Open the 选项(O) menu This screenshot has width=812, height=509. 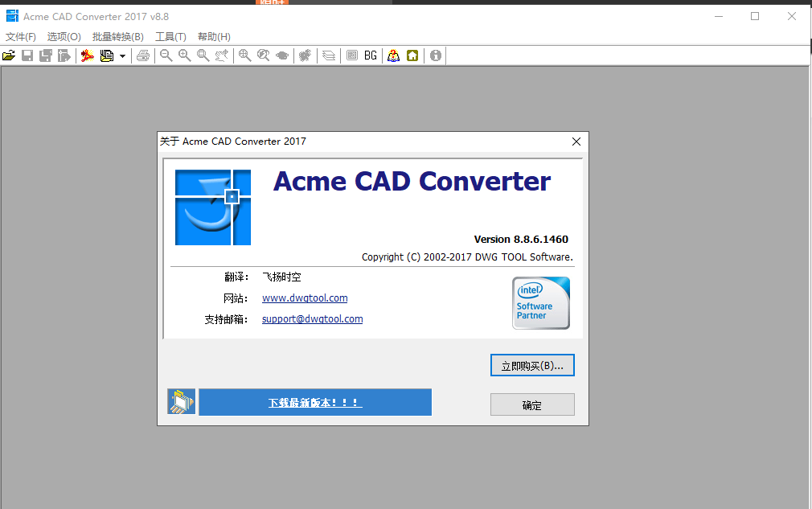64,36
